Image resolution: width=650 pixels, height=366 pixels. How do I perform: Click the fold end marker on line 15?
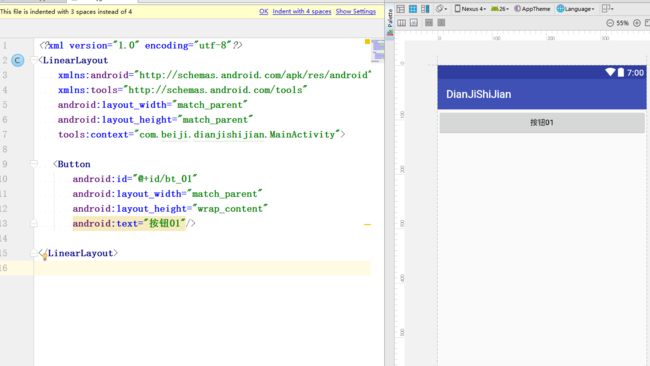(x=34, y=253)
